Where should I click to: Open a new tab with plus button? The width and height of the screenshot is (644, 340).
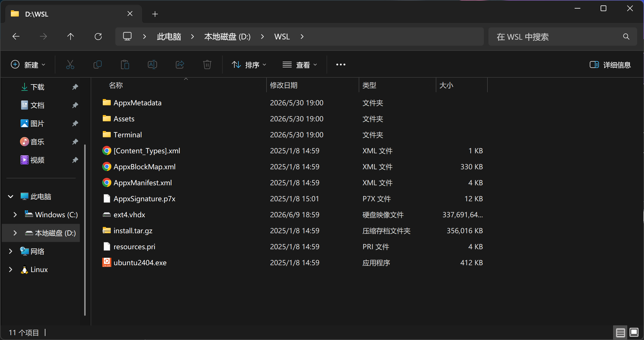pos(155,14)
